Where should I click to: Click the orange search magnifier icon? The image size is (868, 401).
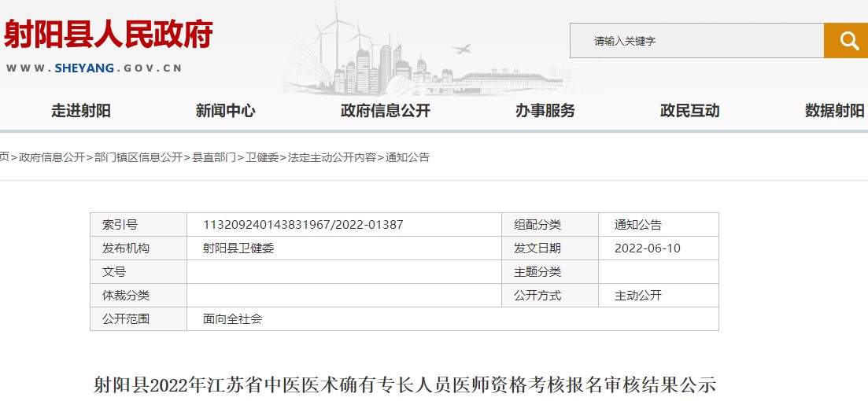pos(847,41)
